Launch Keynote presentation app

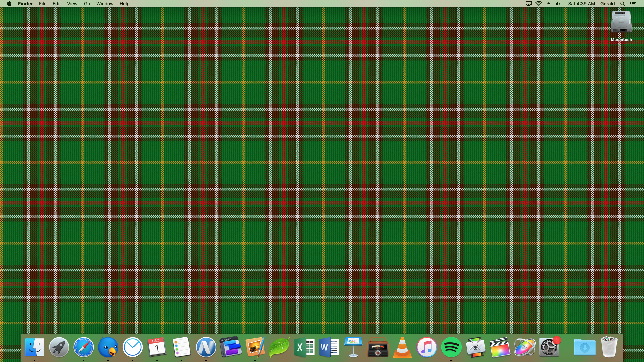(353, 347)
